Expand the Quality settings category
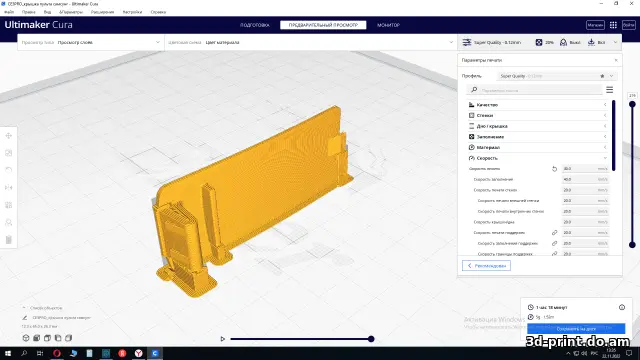The height and width of the screenshot is (360, 640). (x=538, y=105)
